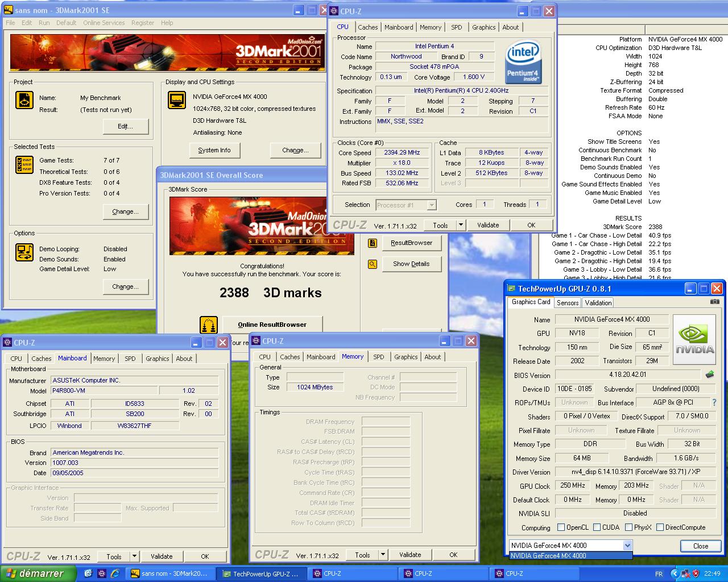This screenshot has height=582, width=728.
Task: Click the 3DMark2001 title bar icon
Action: click(8, 10)
